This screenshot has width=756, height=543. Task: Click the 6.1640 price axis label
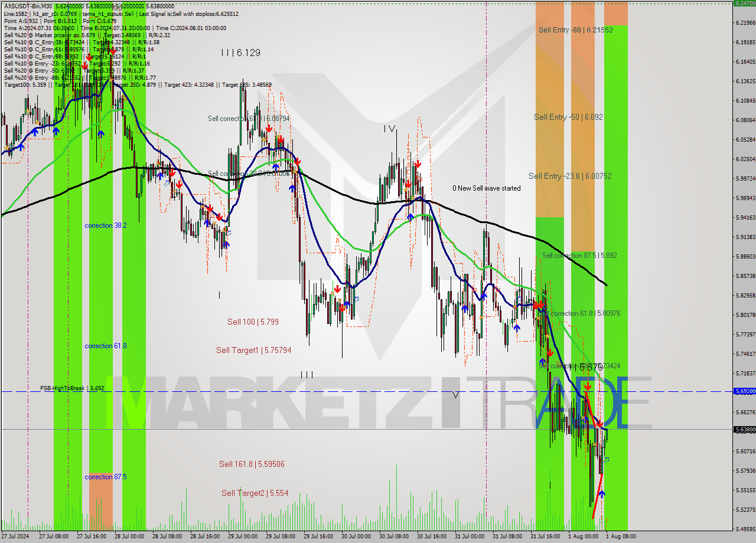point(745,61)
